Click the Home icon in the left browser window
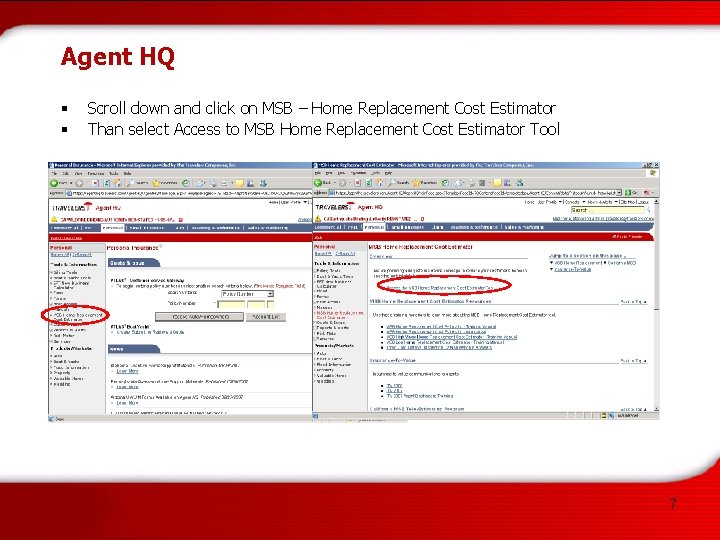 118,183
